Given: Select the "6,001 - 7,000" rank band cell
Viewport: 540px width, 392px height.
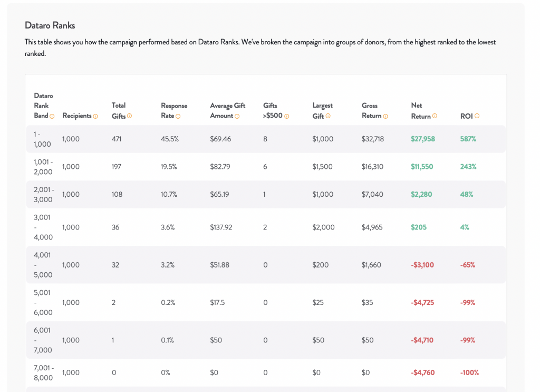Looking at the screenshot, I should tap(43, 340).
